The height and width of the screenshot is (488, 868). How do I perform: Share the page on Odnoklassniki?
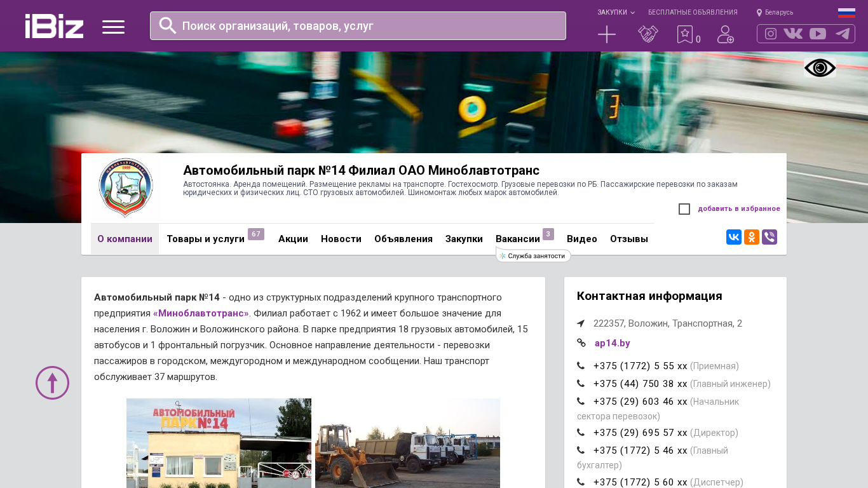[x=752, y=237]
